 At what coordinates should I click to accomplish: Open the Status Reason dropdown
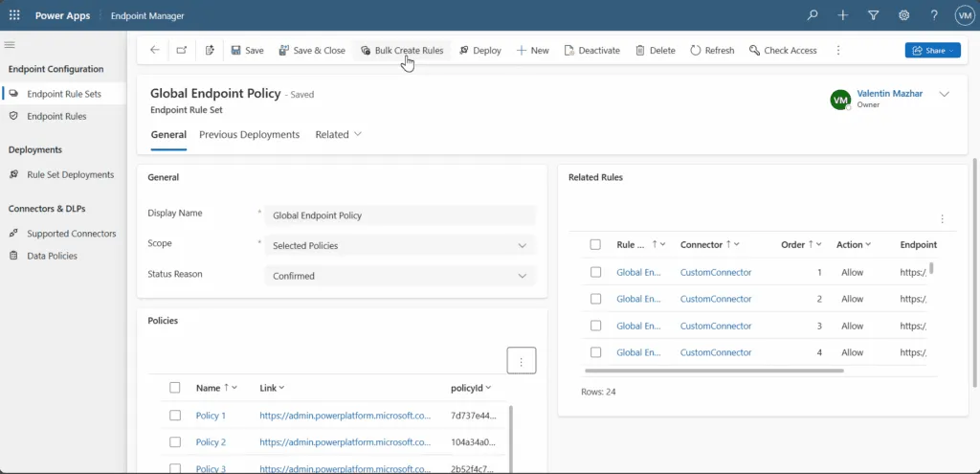pos(399,276)
